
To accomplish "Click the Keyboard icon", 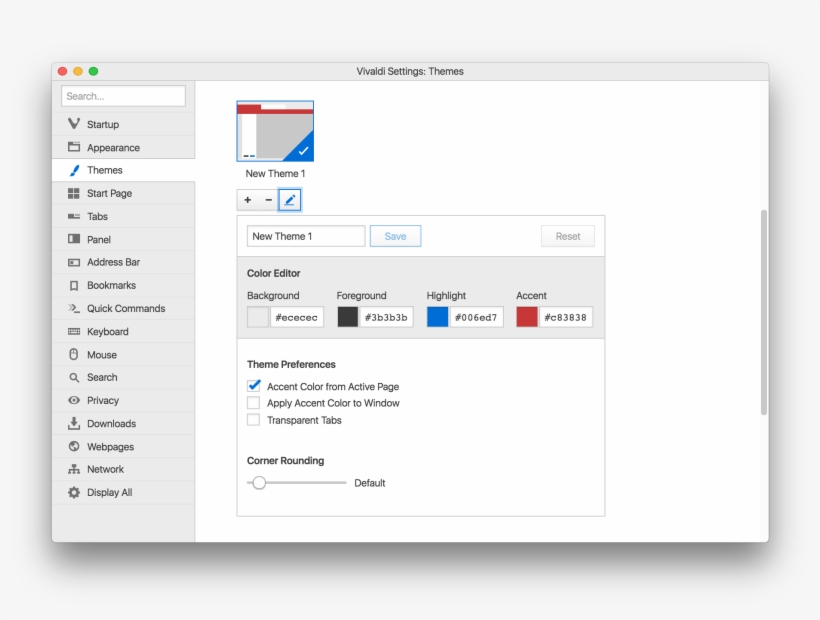I will click(74, 331).
